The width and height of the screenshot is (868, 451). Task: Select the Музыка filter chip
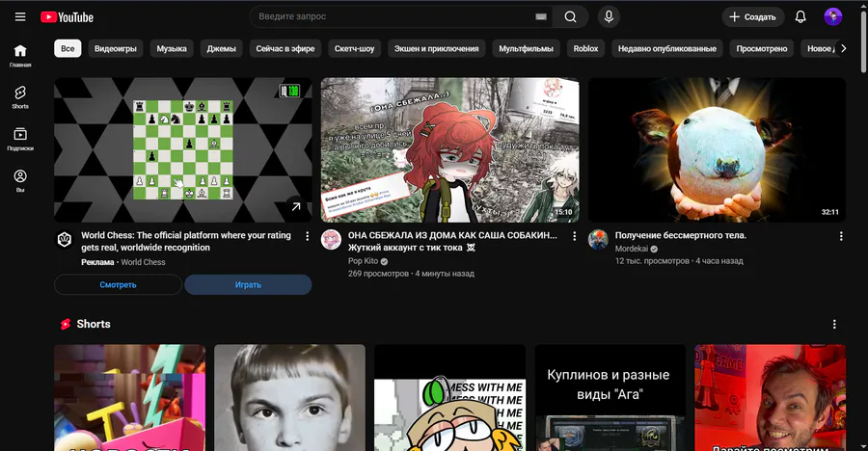click(172, 49)
